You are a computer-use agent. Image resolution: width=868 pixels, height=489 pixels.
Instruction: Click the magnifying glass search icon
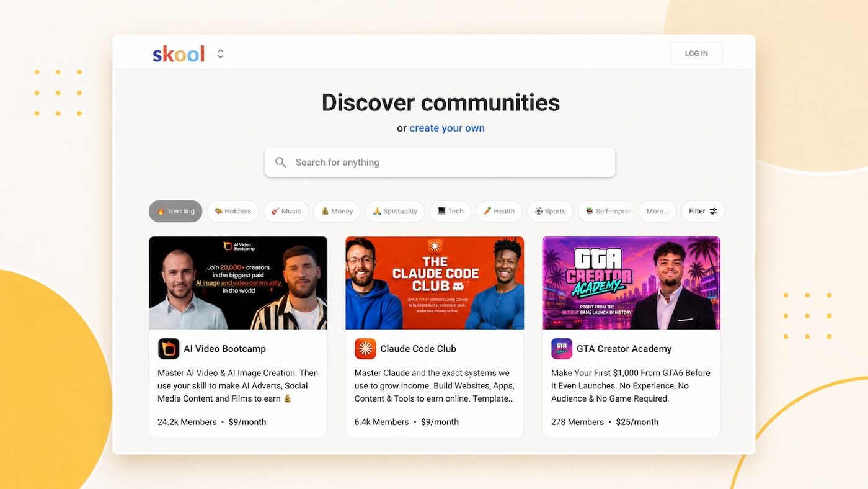point(281,162)
